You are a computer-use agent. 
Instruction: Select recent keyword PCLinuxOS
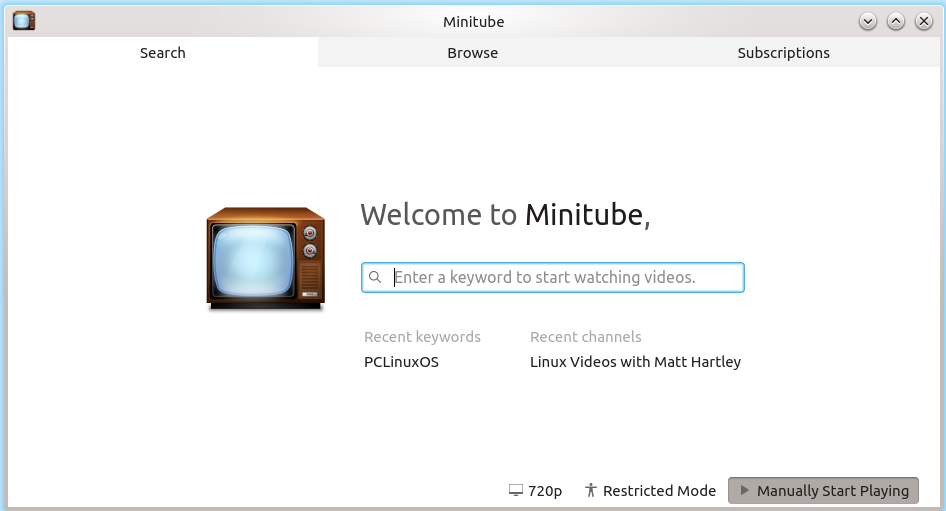coord(401,362)
